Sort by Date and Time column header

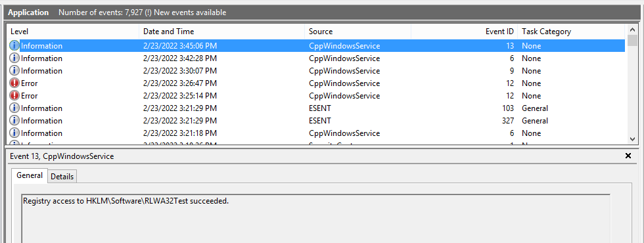[222, 32]
